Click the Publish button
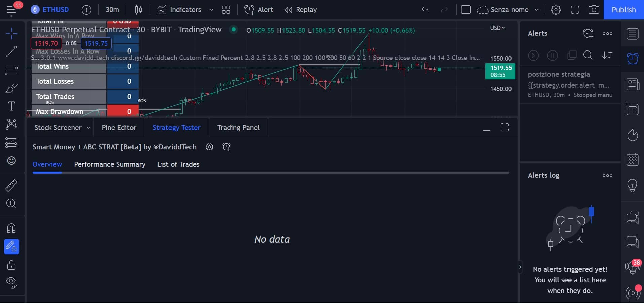This screenshot has width=644, height=304. point(623,10)
